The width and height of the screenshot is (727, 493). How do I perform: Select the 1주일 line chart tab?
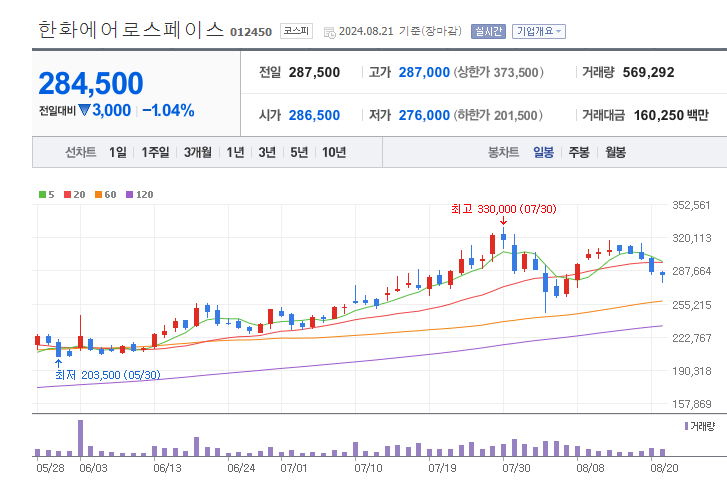[155, 152]
